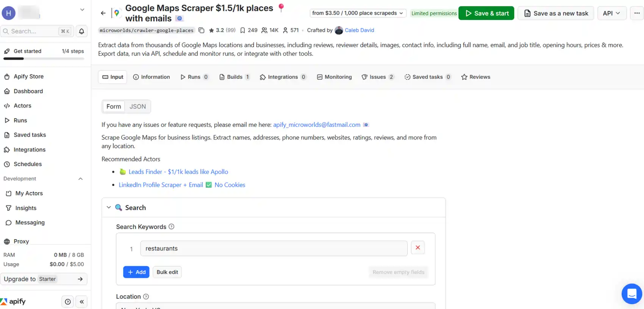Open the Get started steps

(44, 51)
